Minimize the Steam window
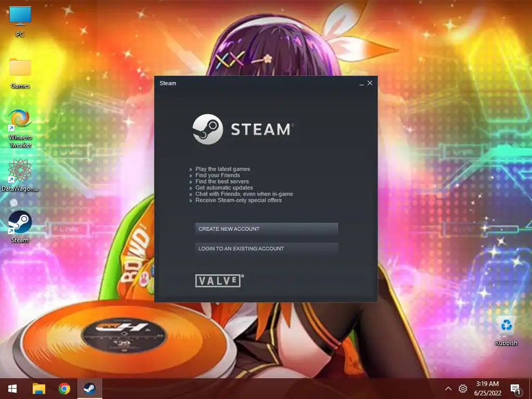The width and height of the screenshot is (532, 399). 362,84
